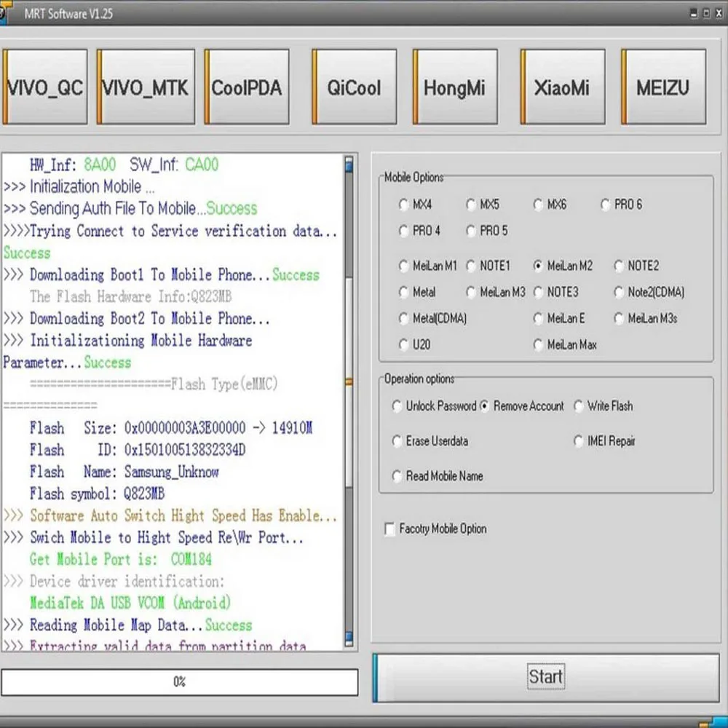
Task: Select the PRO 4 model radio
Action: pyautogui.click(x=419, y=231)
